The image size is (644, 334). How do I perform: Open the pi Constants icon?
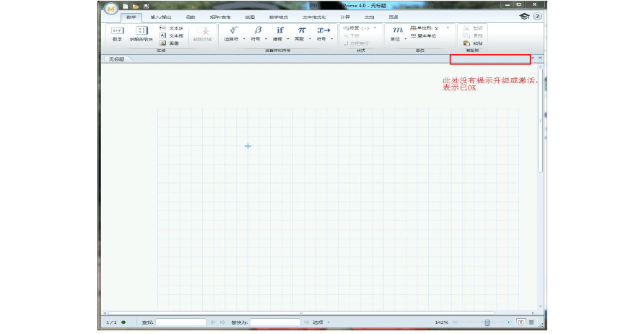coord(302,30)
